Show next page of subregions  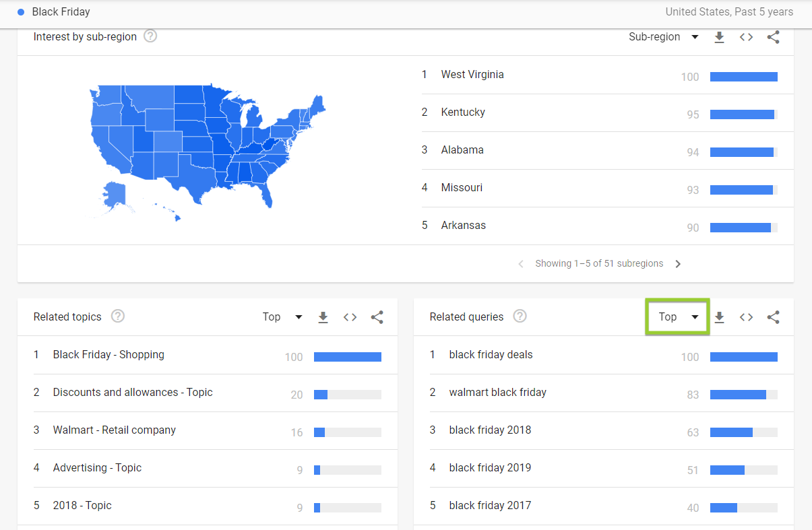click(678, 263)
